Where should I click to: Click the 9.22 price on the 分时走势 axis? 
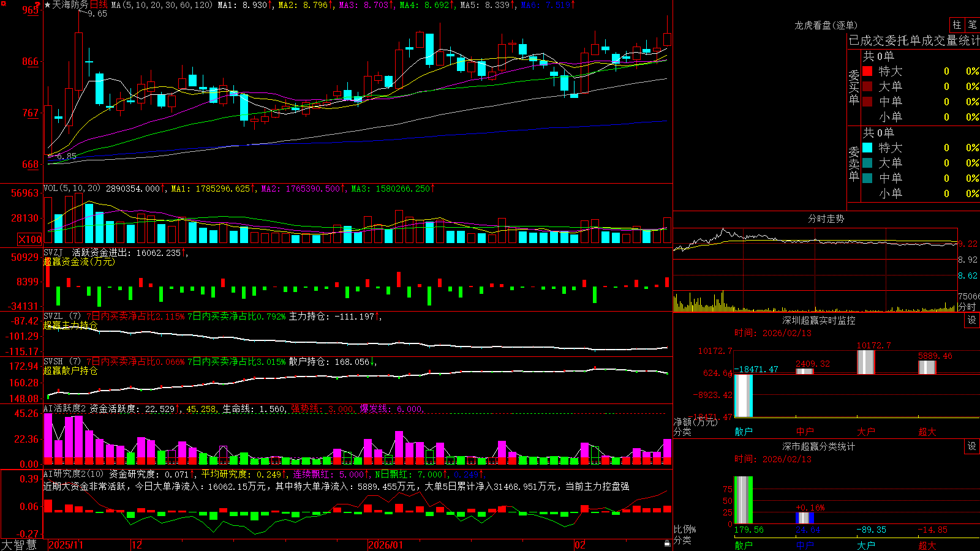pos(968,244)
